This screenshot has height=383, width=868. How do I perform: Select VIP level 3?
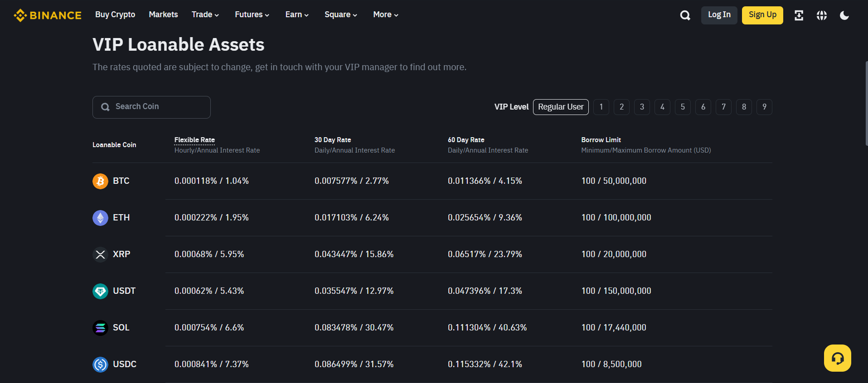[x=642, y=107]
